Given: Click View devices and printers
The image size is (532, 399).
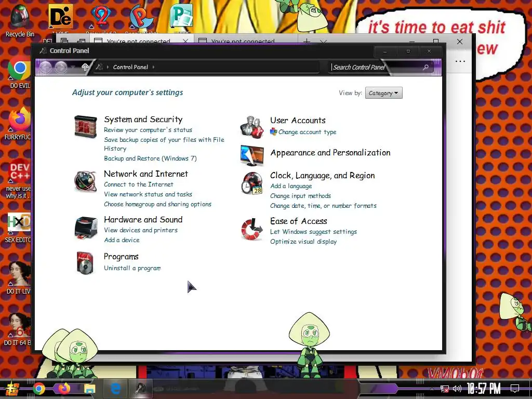Looking at the screenshot, I should click(141, 230).
